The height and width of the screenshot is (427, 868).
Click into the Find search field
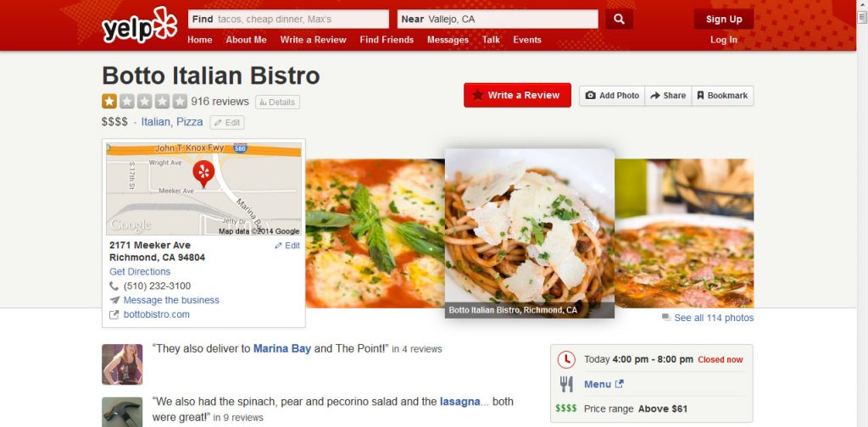click(x=288, y=19)
